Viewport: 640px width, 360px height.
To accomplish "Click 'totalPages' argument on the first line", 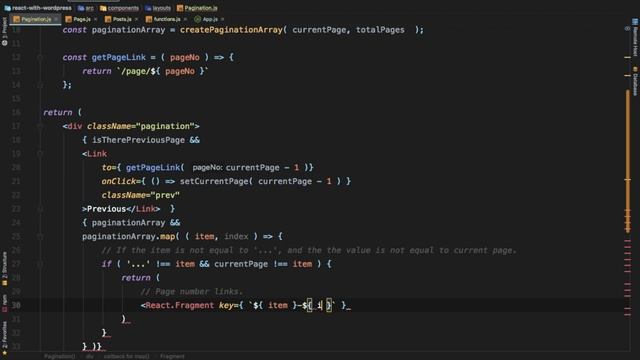I will pyautogui.click(x=380, y=30).
